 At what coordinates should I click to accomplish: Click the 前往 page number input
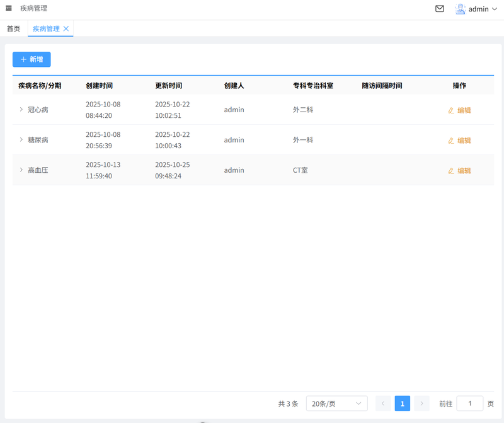tap(469, 403)
